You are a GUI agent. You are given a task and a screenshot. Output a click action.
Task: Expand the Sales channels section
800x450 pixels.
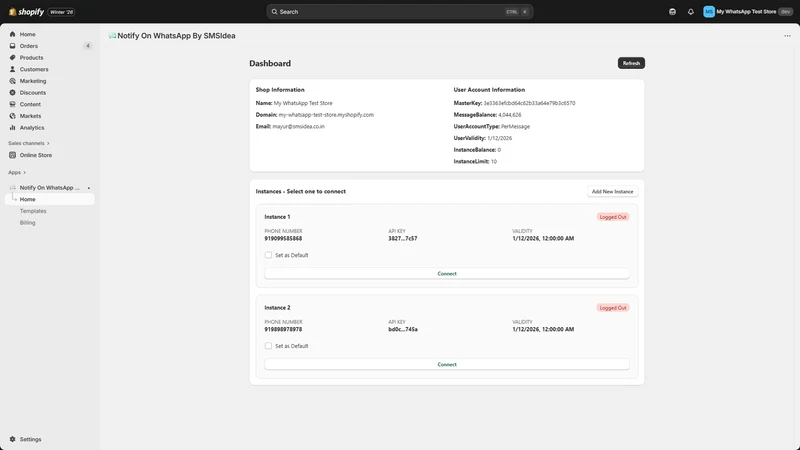pos(29,143)
